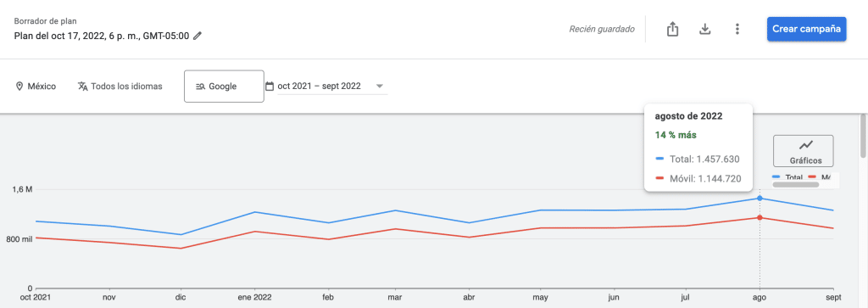Open the oct 2021 – sept 2022 selector
The image size is (868, 308).
332,87
